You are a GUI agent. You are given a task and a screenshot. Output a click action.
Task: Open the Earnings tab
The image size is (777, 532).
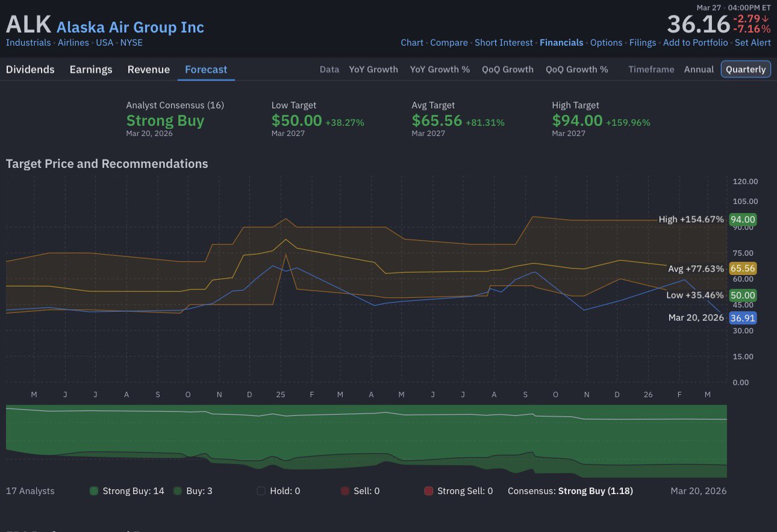click(x=91, y=69)
